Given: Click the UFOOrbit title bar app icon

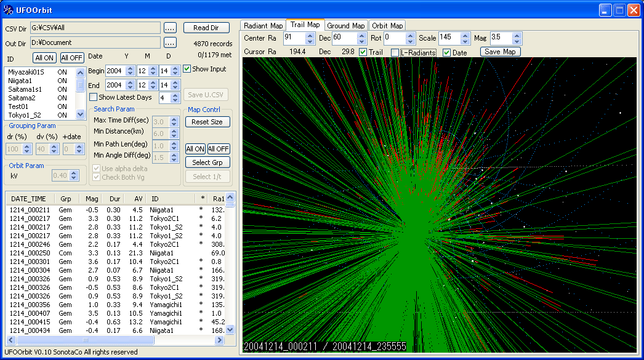Looking at the screenshot, I should coord(9,10).
